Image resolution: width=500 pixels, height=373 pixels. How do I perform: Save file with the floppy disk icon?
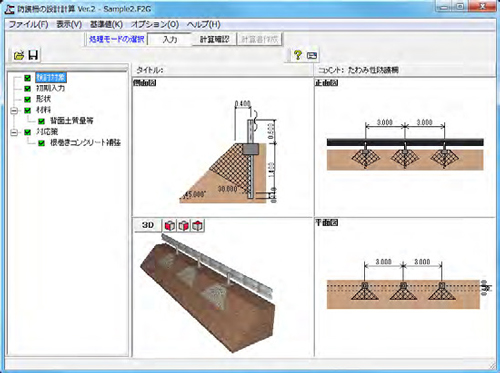[x=33, y=55]
